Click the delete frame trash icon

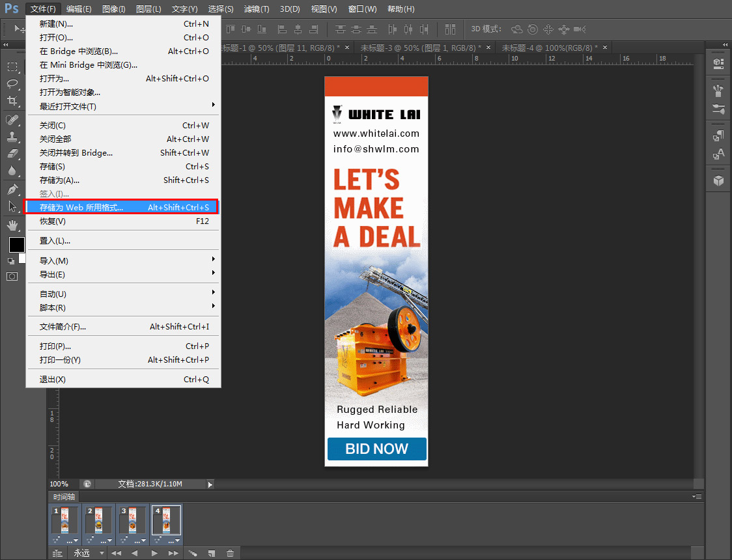[x=230, y=553]
